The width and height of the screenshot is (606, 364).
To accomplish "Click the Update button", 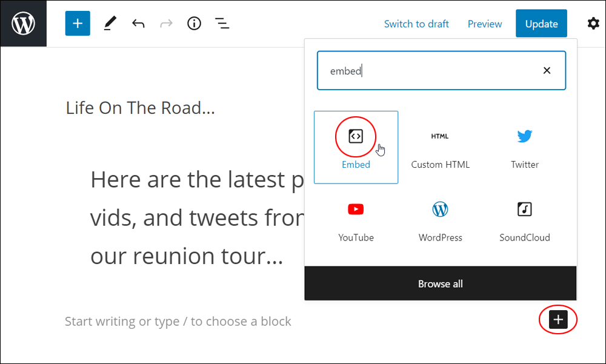I will (541, 24).
